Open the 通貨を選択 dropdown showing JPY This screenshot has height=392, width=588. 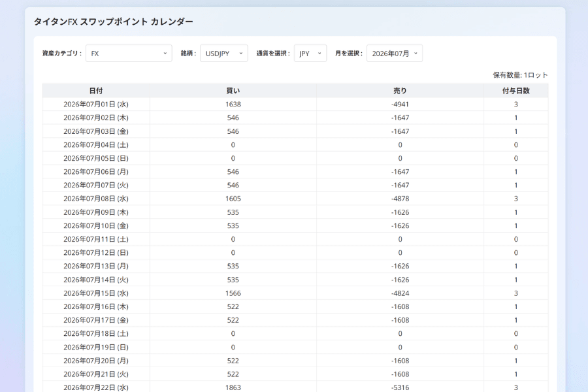tap(310, 54)
